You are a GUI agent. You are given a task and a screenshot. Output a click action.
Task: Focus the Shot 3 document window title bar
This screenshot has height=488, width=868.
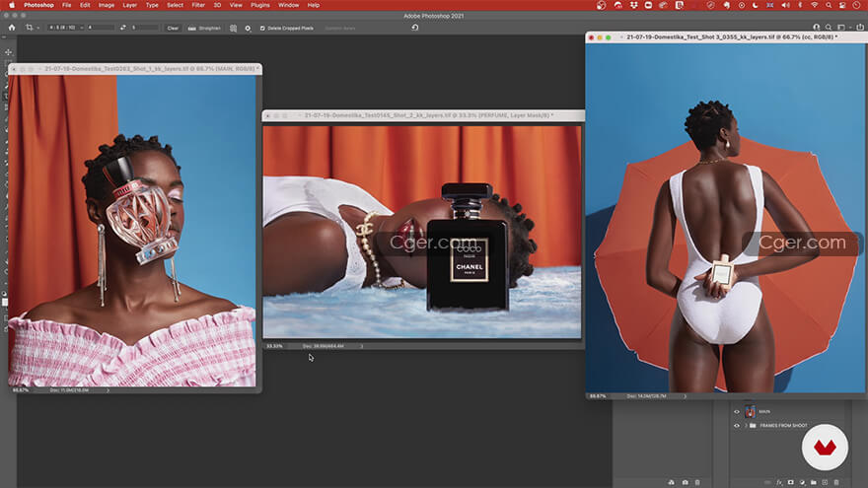[x=726, y=37]
